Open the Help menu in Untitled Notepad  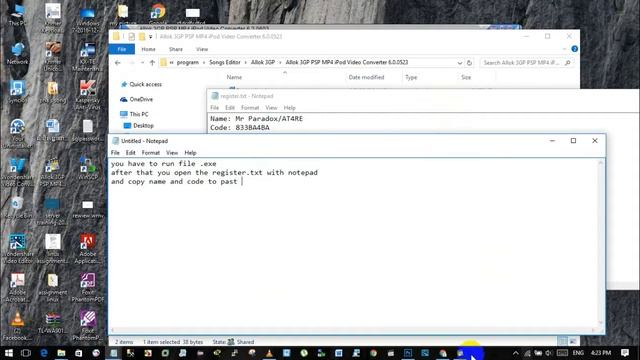pyautogui.click(x=190, y=153)
